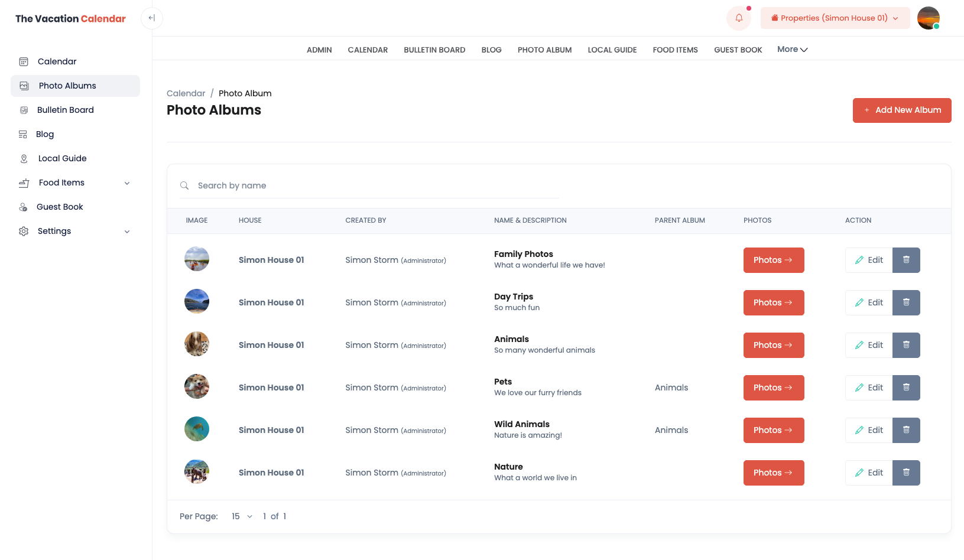Screen dimensions: 964x560
Task: Click the trash icon in the Pets row
Action: click(906, 388)
